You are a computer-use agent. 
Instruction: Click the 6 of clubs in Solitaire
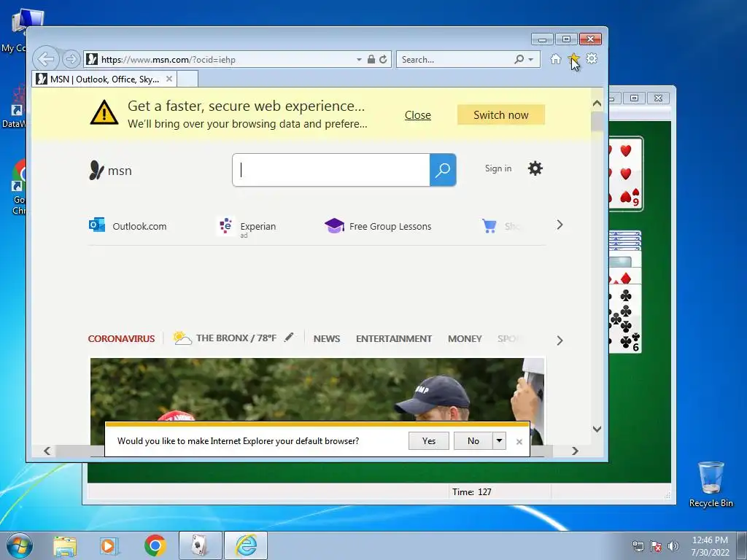tap(625, 319)
